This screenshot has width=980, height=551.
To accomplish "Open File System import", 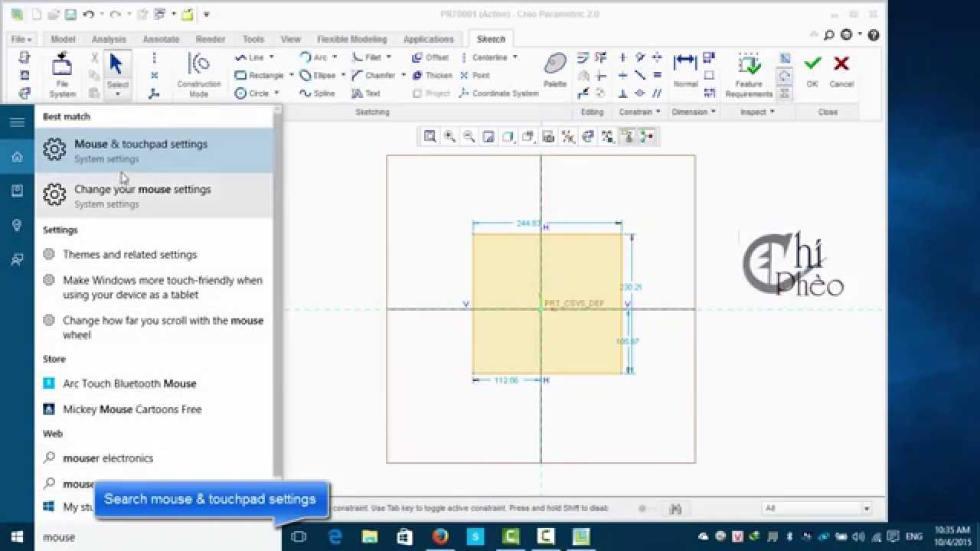I will [62, 75].
